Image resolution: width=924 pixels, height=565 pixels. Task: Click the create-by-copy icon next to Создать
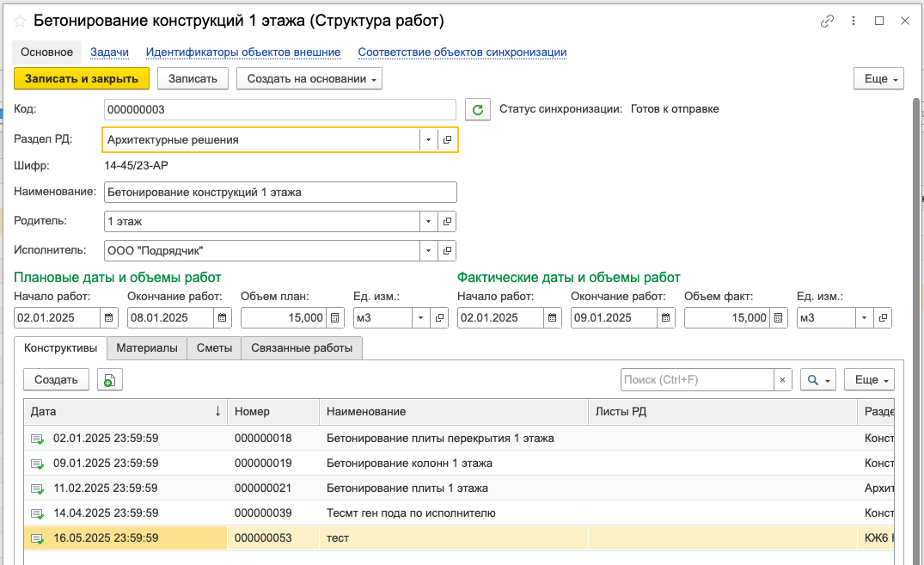click(110, 380)
